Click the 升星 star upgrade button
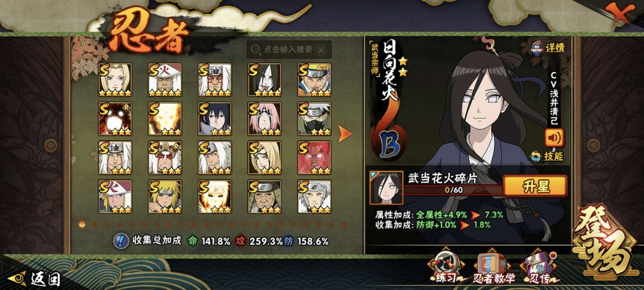Viewport: 644px width, 290px height. pyautogui.click(x=535, y=186)
